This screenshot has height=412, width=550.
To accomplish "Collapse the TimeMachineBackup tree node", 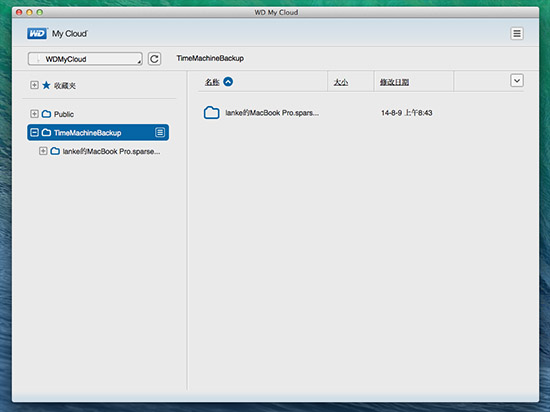I will click(x=34, y=133).
